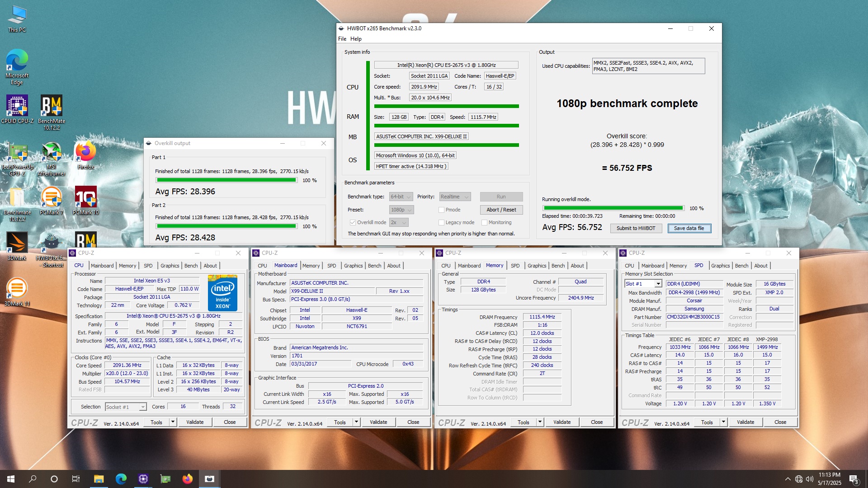
Task: Open volume control in system tray
Action: pyautogui.click(x=810, y=479)
